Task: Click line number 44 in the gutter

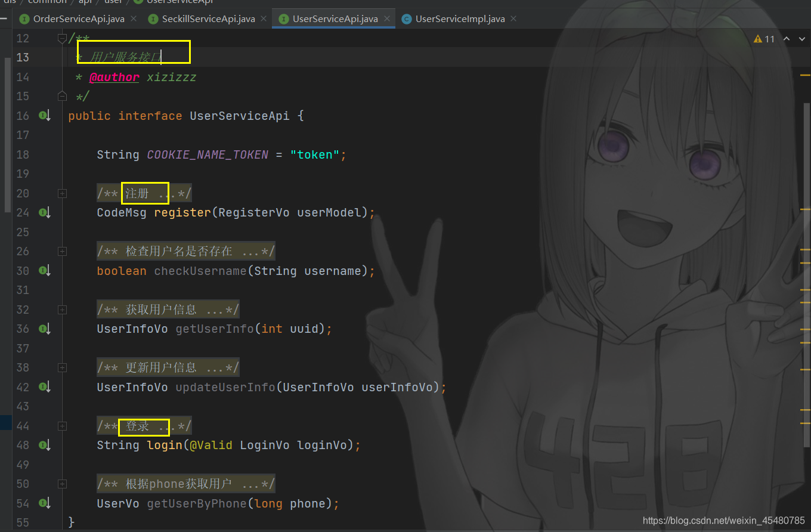Action: (x=23, y=426)
